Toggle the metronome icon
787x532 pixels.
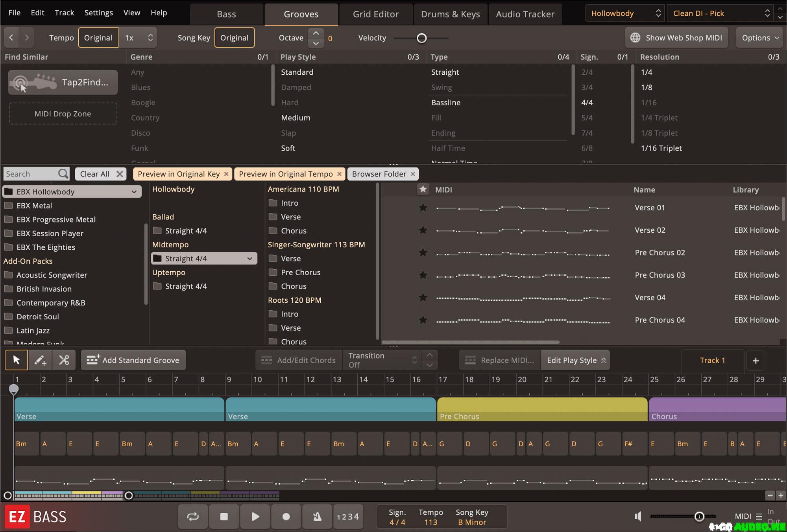tap(317, 517)
